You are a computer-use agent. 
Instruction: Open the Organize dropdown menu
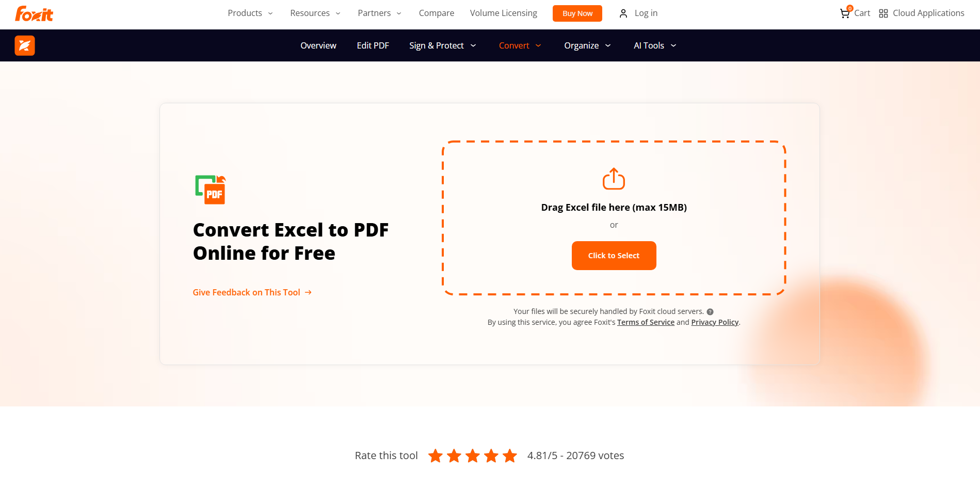pos(588,45)
